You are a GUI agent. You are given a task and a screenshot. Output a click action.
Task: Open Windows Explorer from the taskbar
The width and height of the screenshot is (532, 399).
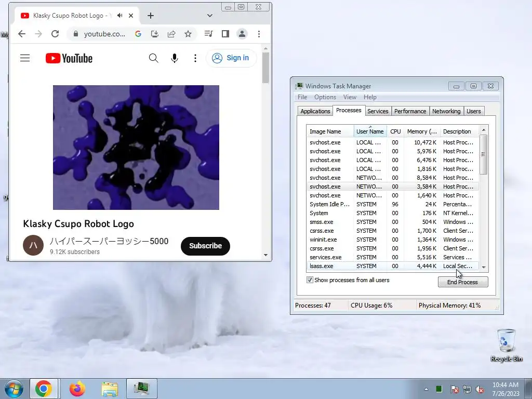(x=110, y=389)
